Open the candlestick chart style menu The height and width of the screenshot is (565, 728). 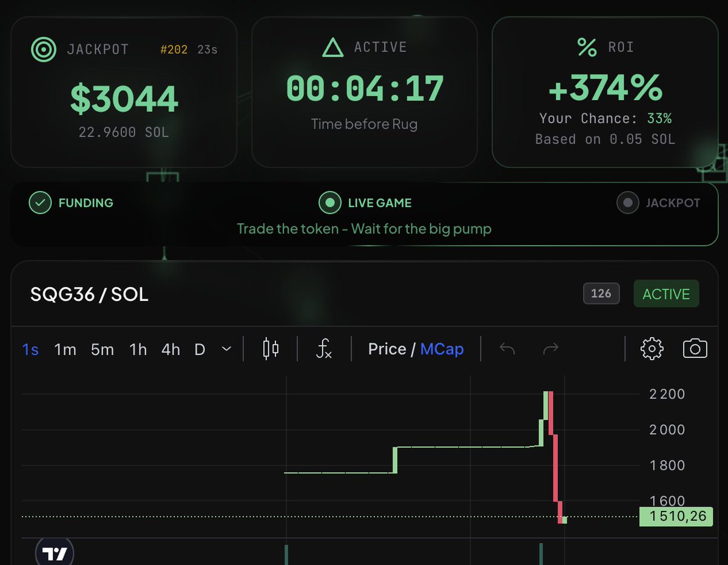[x=271, y=349]
